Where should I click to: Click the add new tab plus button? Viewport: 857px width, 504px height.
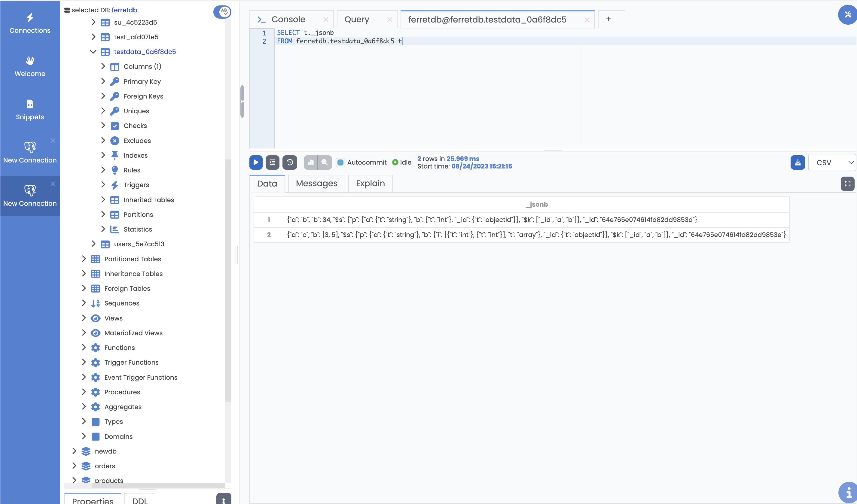608,19
